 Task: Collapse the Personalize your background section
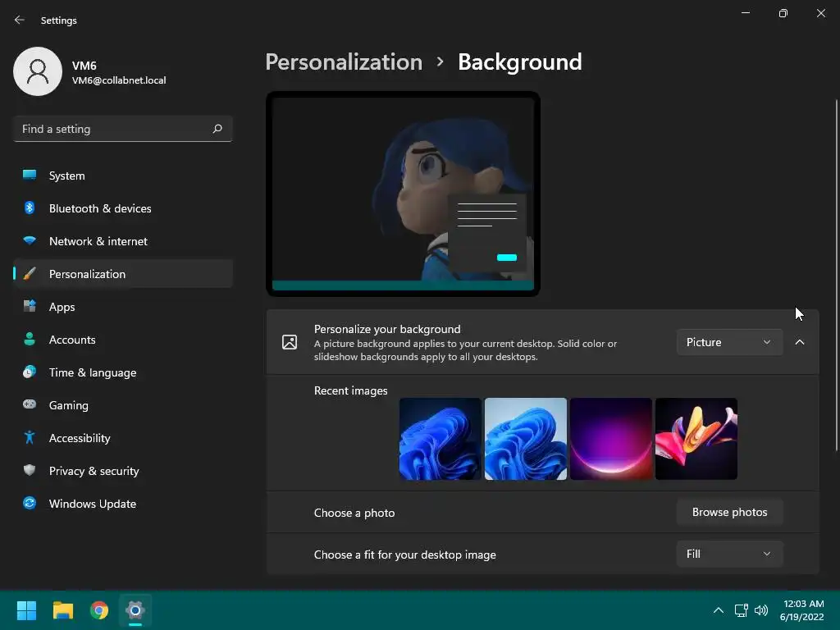coord(799,342)
